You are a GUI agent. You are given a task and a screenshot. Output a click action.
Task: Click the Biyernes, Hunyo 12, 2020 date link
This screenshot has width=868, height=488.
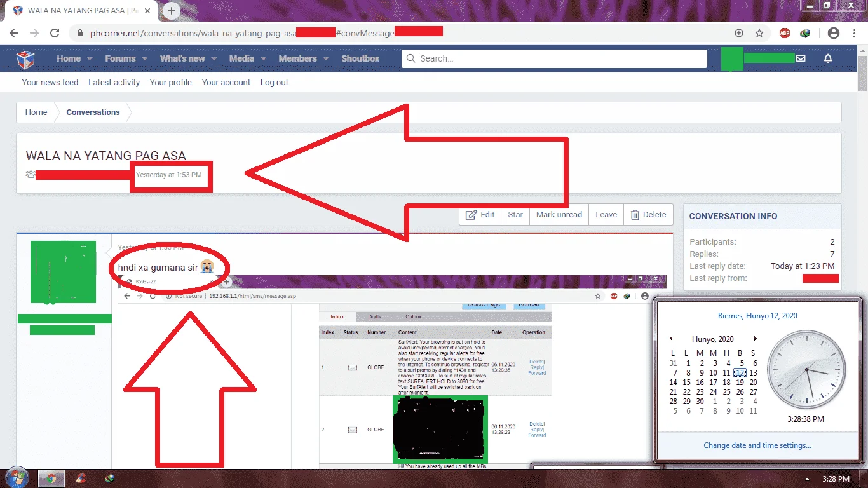(x=757, y=316)
